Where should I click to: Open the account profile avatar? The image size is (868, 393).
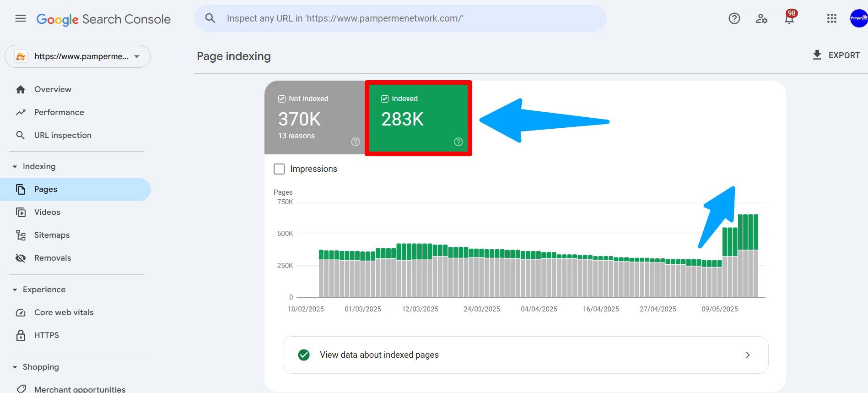coord(859,18)
